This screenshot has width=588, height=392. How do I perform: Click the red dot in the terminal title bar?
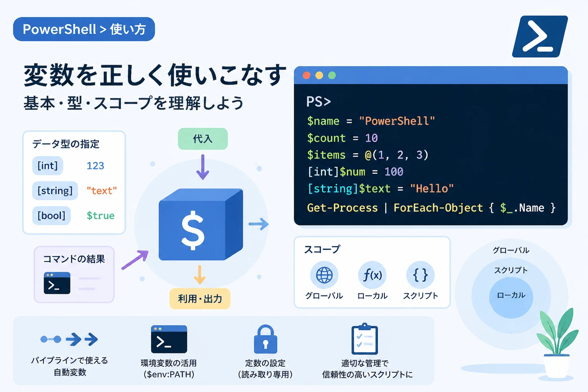(307, 75)
